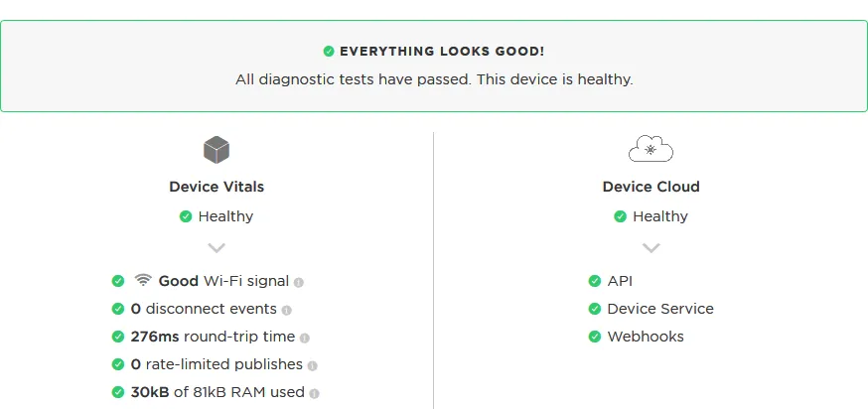
Task: Click the Device Cloud heading
Action: pyautogui.click(x=651, y=187)
